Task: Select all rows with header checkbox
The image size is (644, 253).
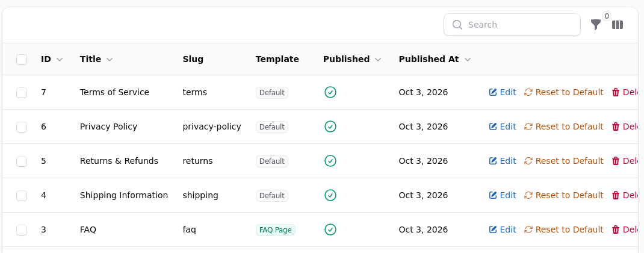Action: 22,59
